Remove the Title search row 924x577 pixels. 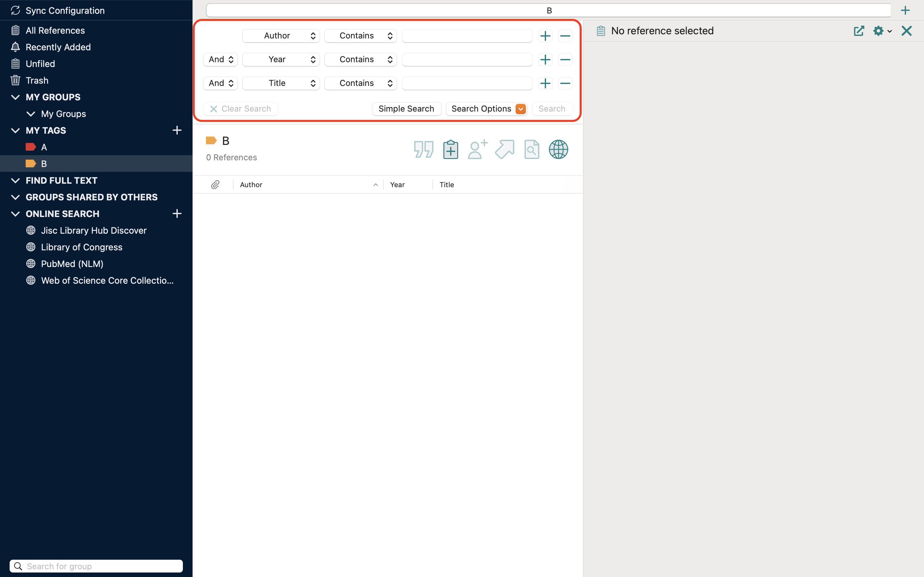coord(565,83)
